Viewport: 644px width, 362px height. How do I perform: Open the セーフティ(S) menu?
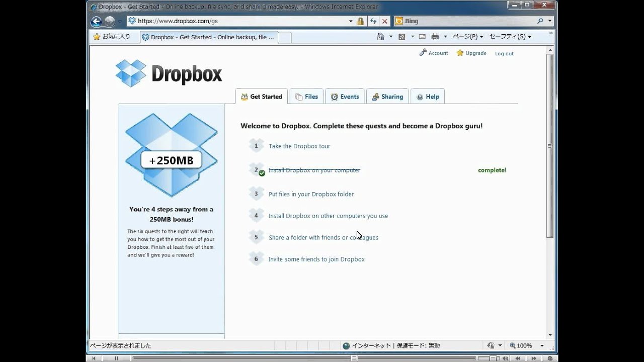click(x=511, y=37)
